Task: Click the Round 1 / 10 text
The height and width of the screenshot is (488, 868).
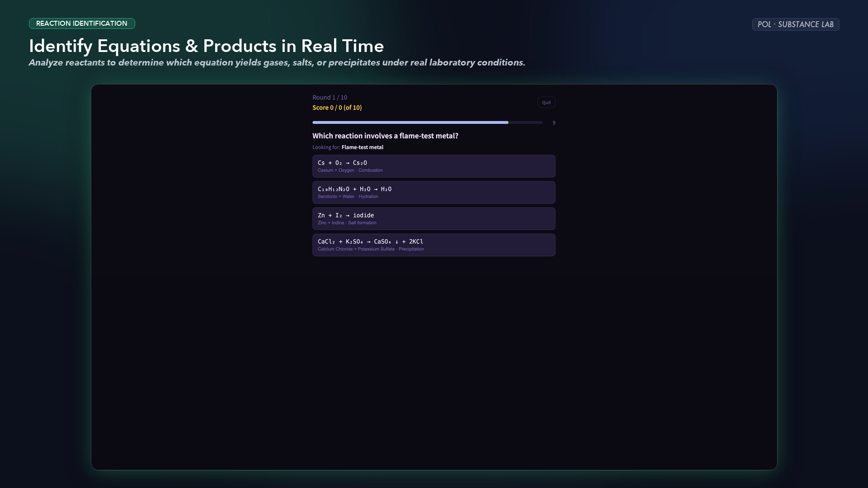Action: click(330, 97)
